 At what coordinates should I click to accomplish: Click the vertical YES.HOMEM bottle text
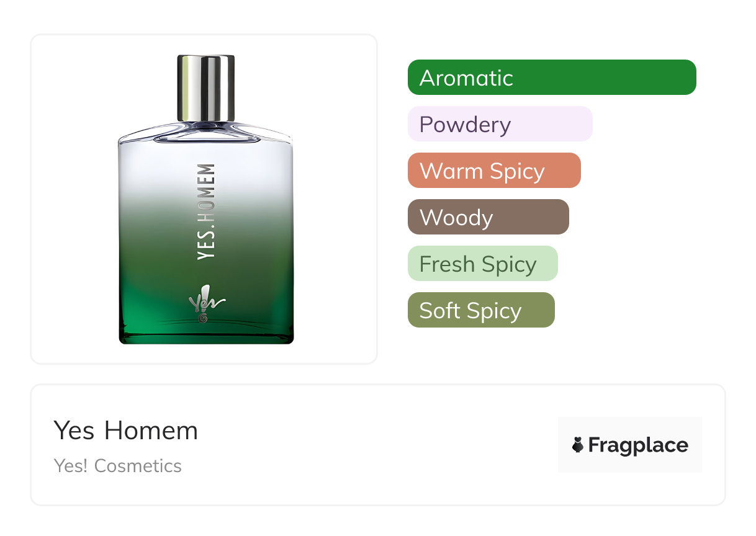coord(206,212)
